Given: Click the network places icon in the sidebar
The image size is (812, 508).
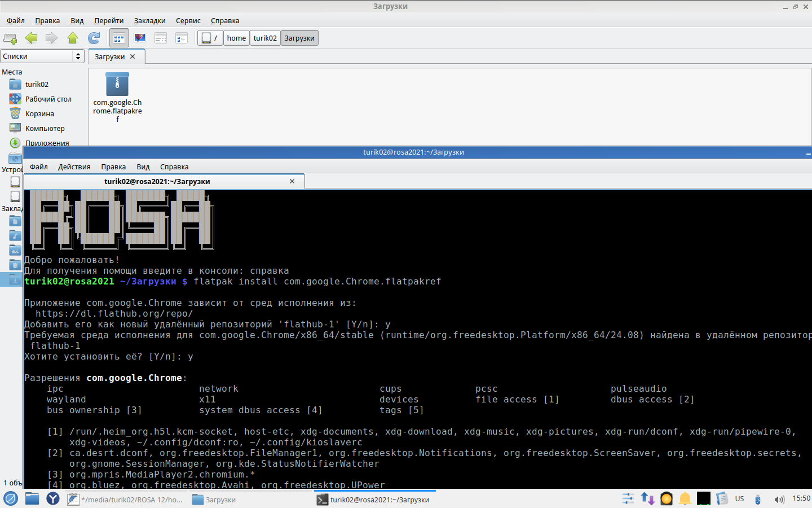Looking at the screenshot, I should (15, 158).
